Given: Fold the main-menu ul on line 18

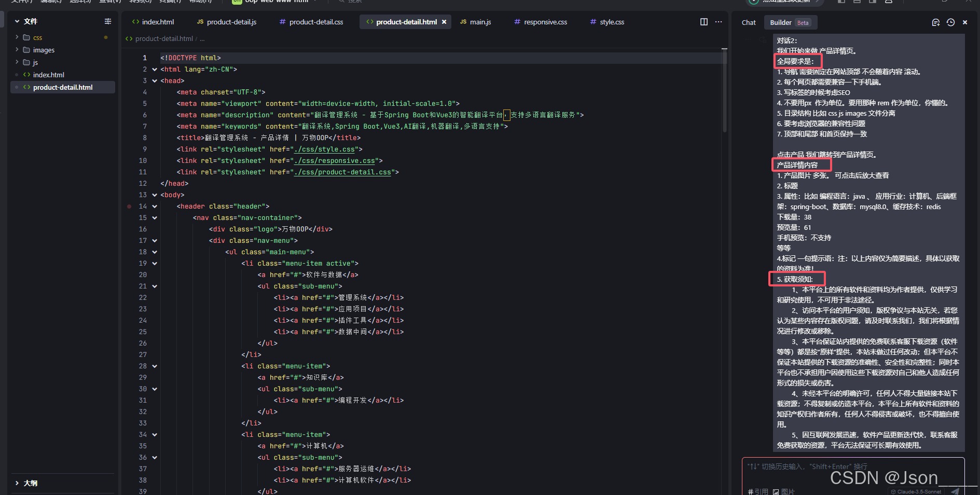Looking at the screenshot, I should [155, 252].
